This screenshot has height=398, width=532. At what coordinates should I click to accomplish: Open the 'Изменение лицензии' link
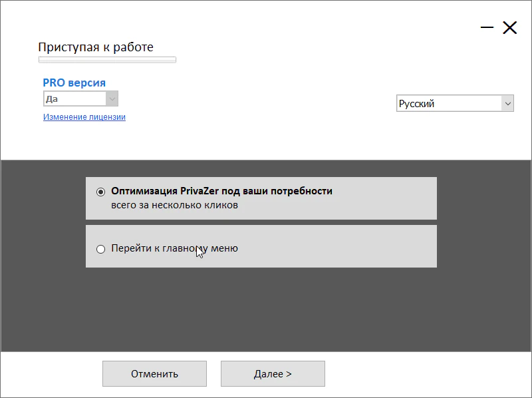84,117
